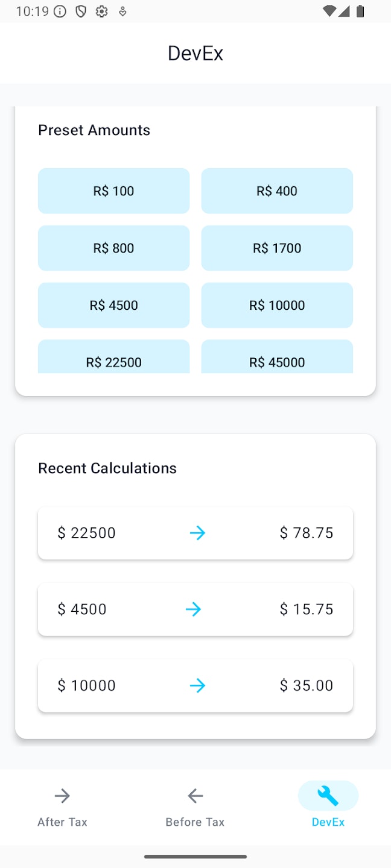Tap the After Tax right arrow icon

tap(62, 796)
